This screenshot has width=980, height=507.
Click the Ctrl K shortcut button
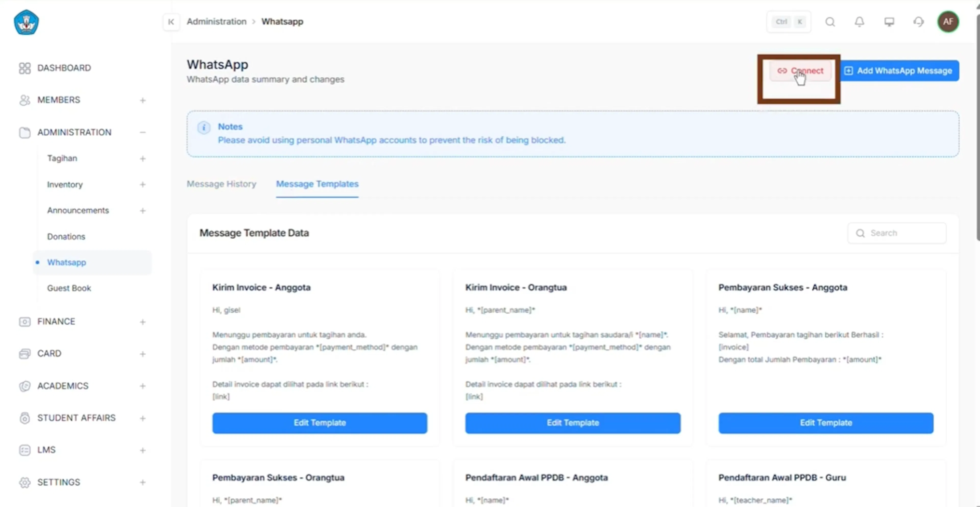789,22
